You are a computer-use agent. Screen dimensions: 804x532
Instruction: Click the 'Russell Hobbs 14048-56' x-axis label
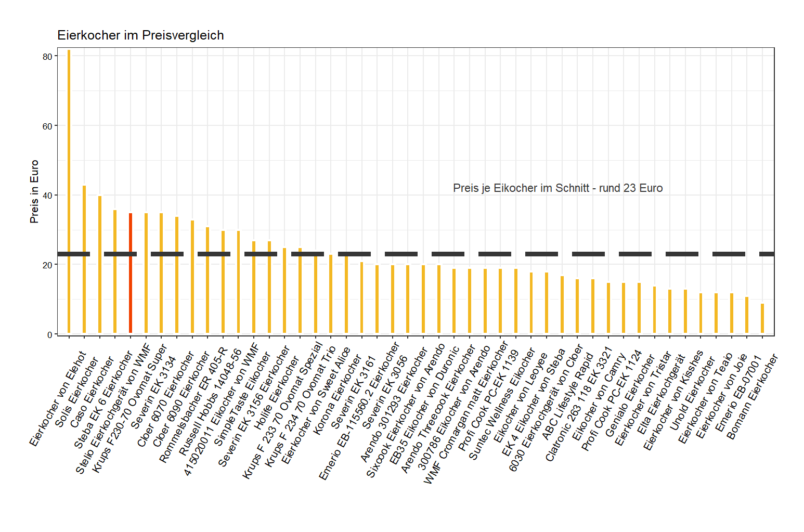point(211,402)
